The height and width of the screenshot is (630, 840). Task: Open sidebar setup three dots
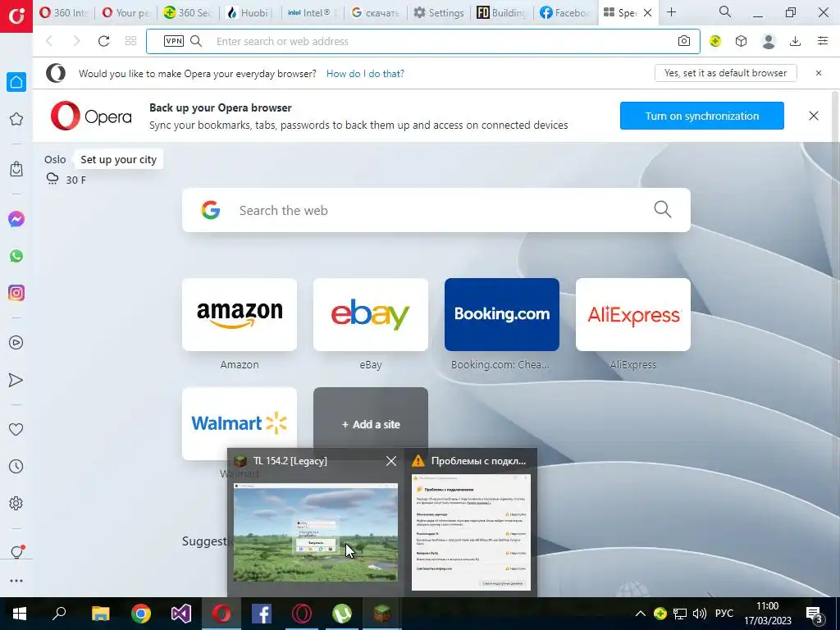click(16, 581)
